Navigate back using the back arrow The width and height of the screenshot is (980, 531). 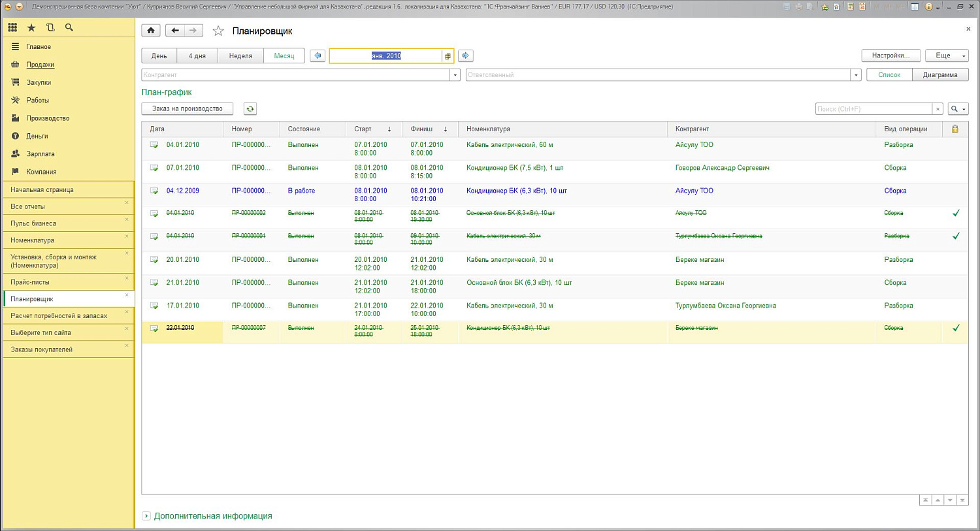point(174,31)
